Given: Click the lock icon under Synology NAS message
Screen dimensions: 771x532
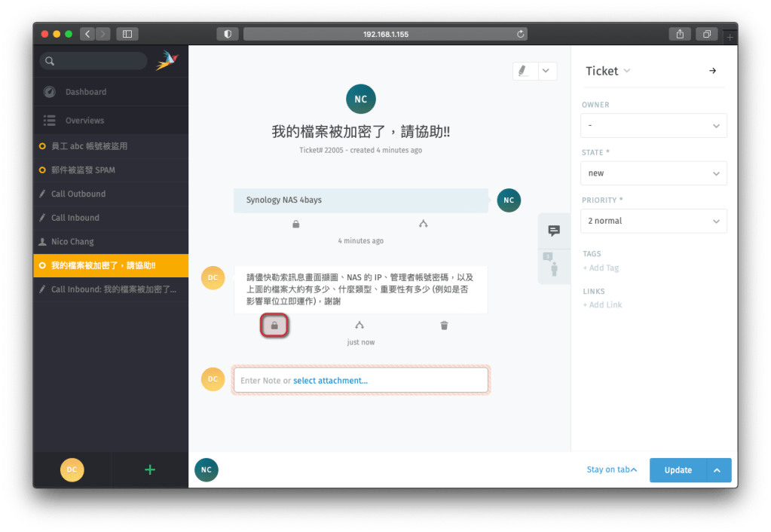Looking at the screenshot, I should click(x=296, y=224).
